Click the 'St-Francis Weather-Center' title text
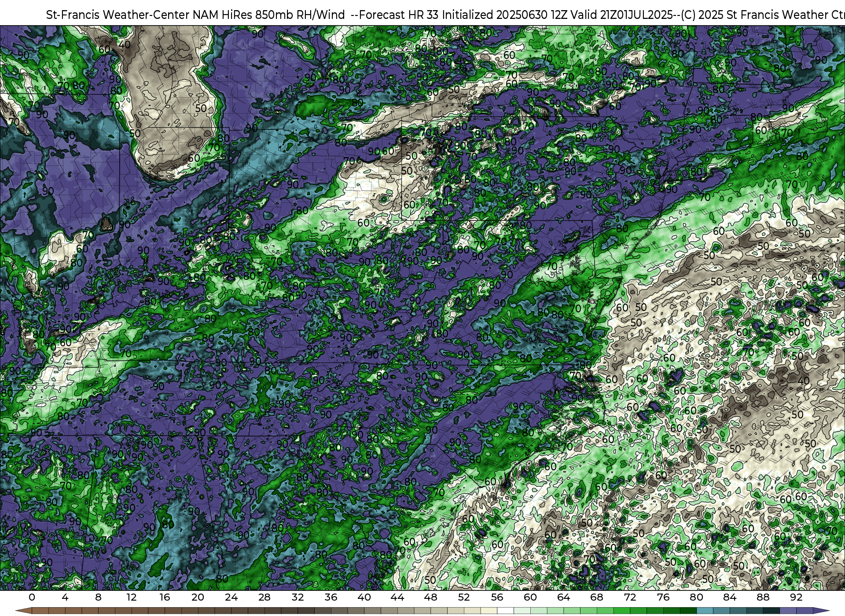The width and height of the screenshot is (845, 616). [118, 15]
